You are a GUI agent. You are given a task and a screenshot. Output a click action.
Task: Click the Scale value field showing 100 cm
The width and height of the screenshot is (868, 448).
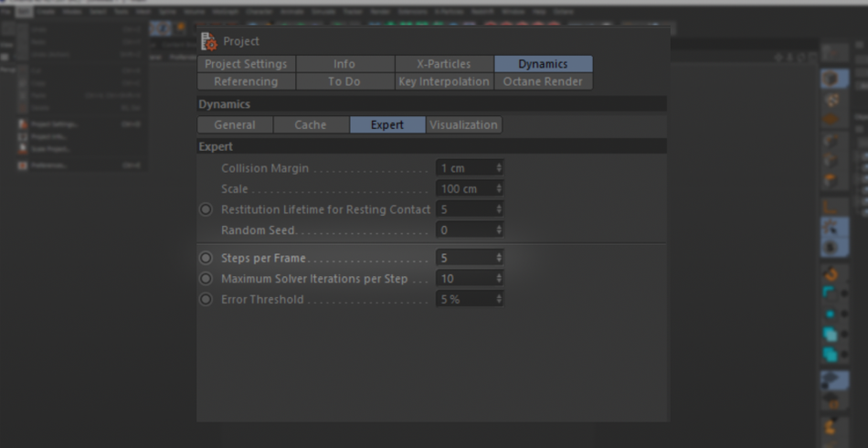(x=470, y=189)
